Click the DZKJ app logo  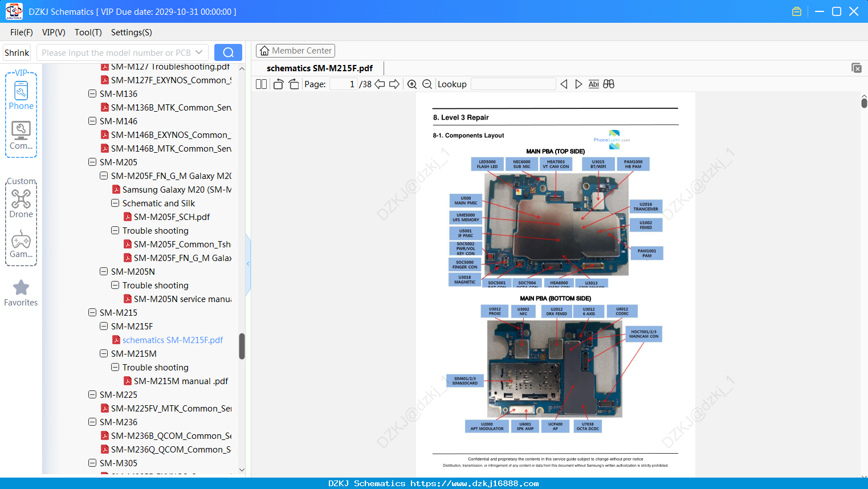point(14,11)
